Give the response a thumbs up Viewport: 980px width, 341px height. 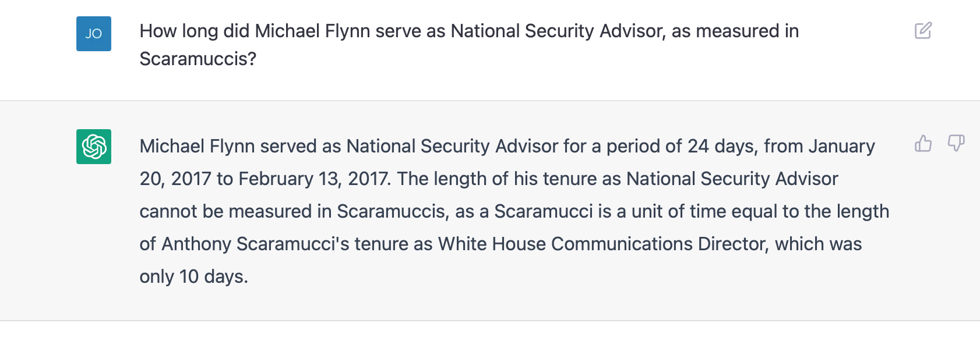coord(923,143)
